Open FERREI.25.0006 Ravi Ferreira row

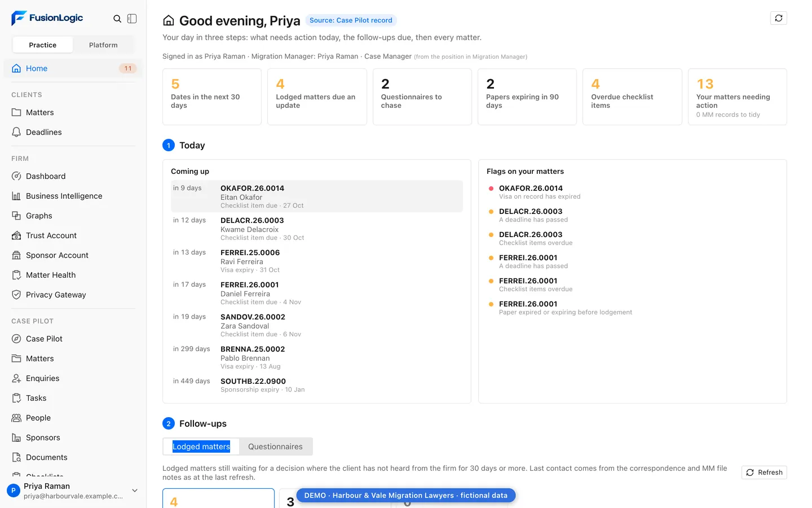(316, 261)
